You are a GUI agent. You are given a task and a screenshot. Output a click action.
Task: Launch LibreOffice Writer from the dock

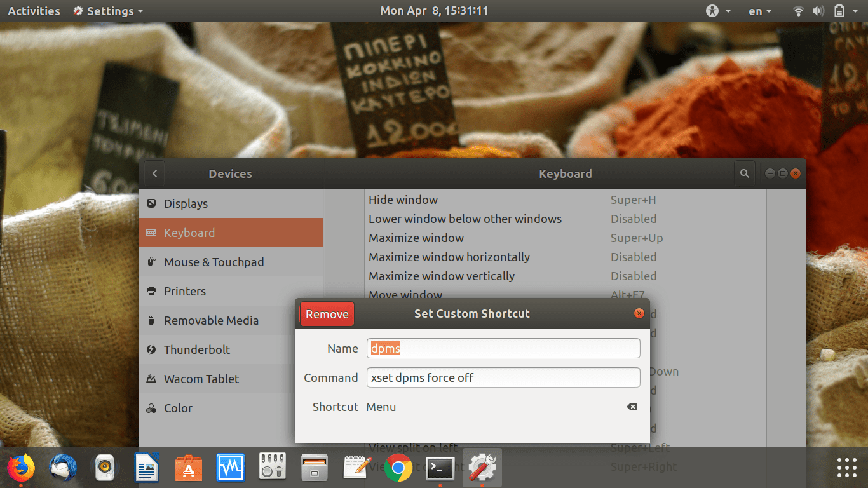pos(147,468)
